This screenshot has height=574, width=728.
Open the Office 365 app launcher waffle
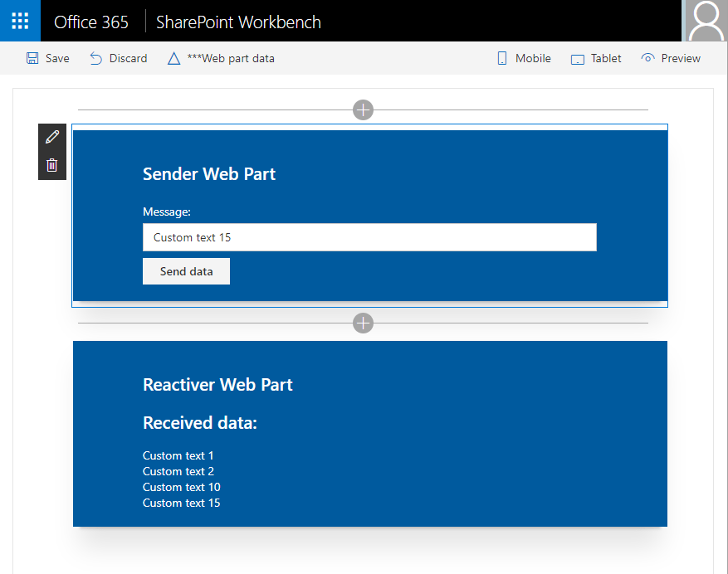click(x=20, y=21)
